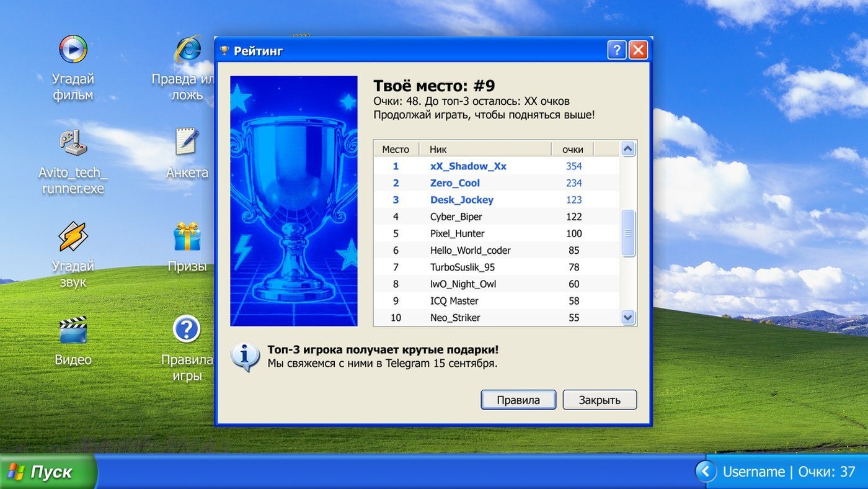Sort by the Ник column header

click(485, 149)
